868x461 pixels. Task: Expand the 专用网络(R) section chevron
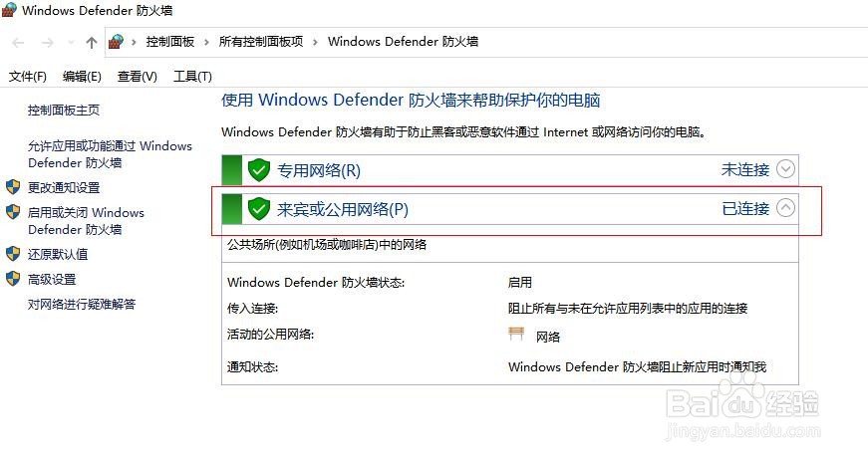pos(785,169)
